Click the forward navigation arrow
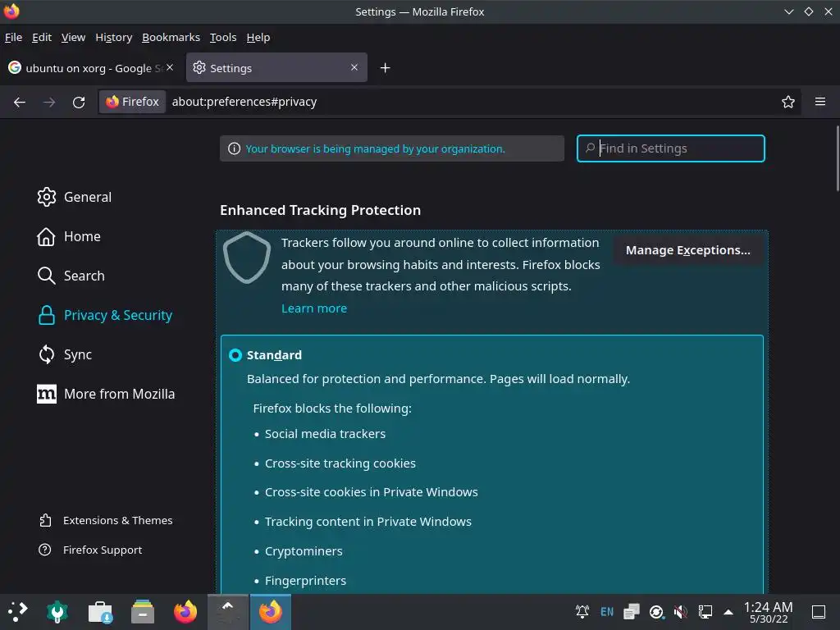This screenshot has height=630, width=840. click(x=49, y=102)
